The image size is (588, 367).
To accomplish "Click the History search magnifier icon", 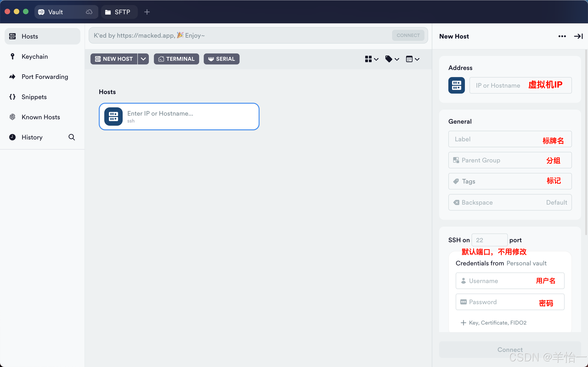I will (72, 137).
